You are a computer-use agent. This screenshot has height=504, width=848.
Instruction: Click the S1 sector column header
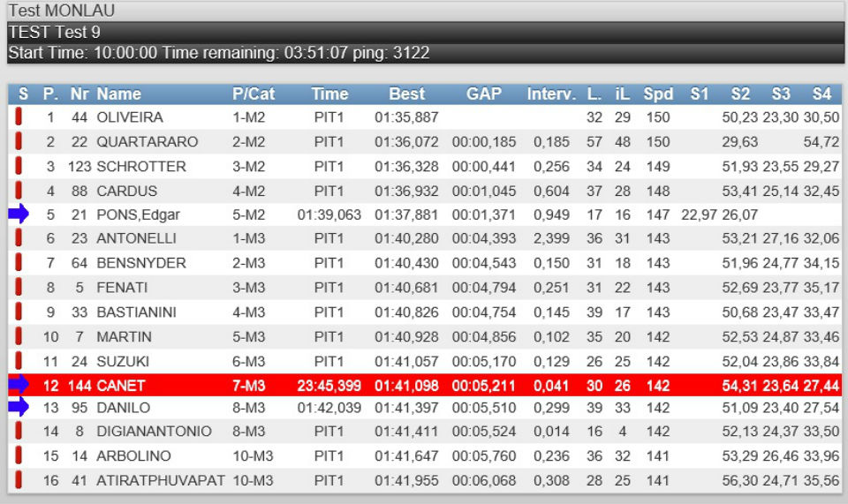700,94
